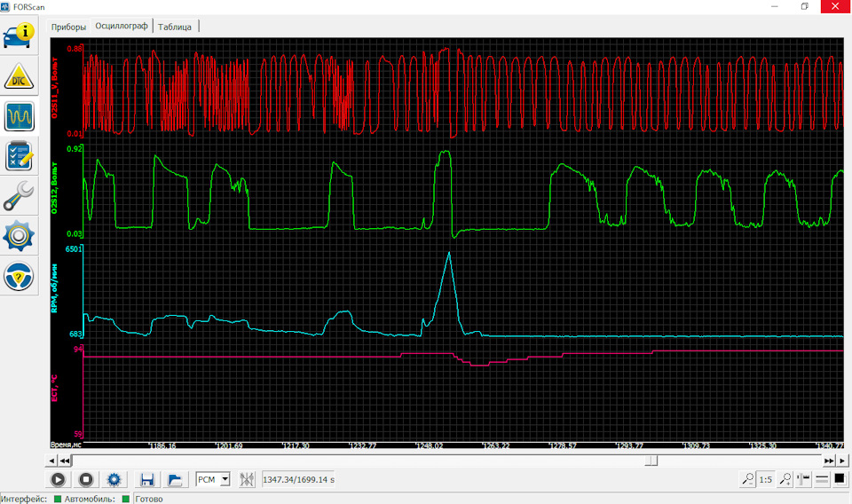Click time axis label 1186.16

[x=162, y=446]
